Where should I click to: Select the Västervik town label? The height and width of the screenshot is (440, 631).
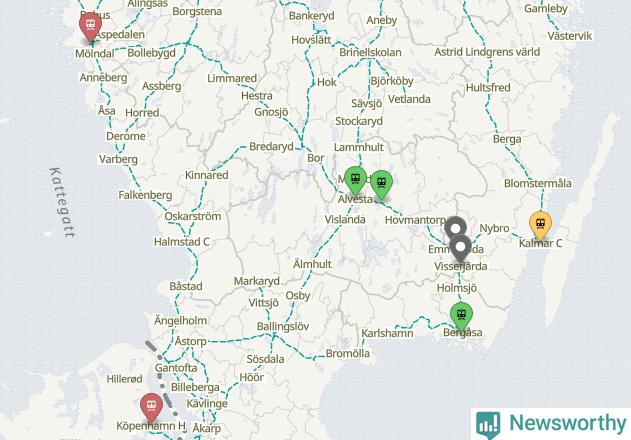(569, 36)
